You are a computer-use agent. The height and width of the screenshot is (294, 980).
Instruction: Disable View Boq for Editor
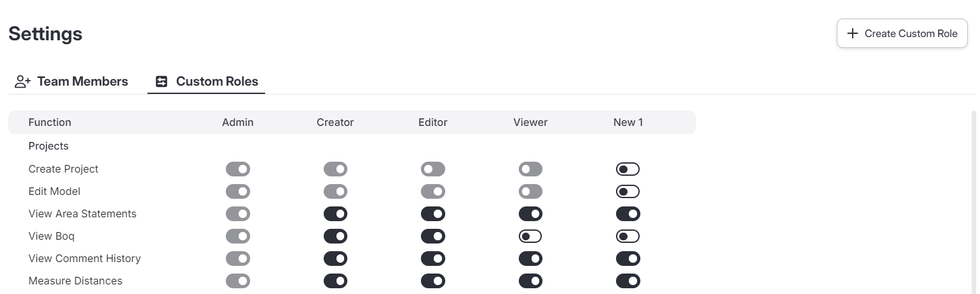pyautogui.click(x=433, y=236)
